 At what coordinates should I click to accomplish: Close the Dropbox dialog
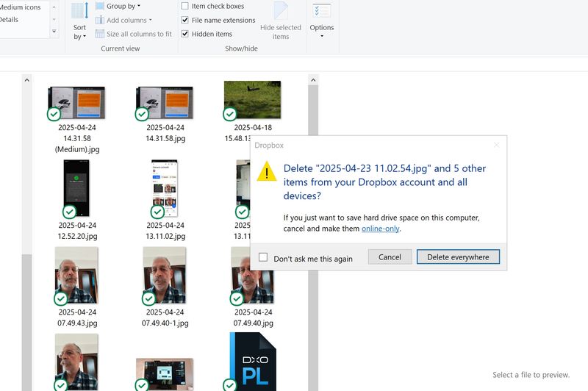pos(497,145)
